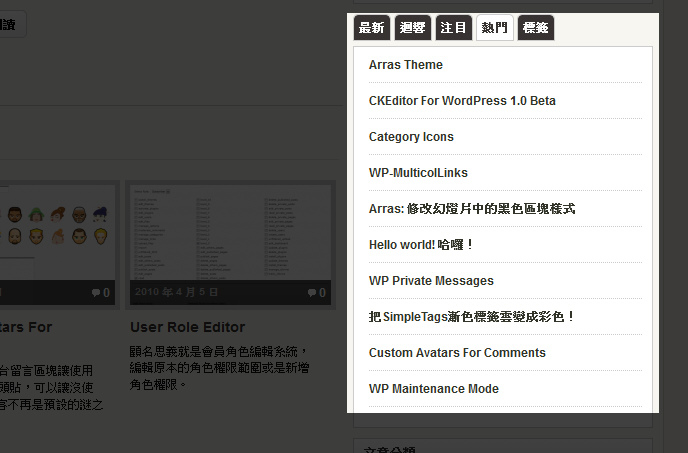Click the User Role Editor excerpt text
Viewport: 688px width, 453px height.
(219, 368)
